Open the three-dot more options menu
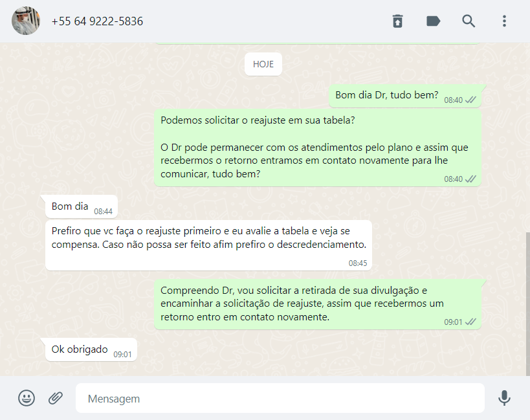530x420 pixels. click(504, 21)
